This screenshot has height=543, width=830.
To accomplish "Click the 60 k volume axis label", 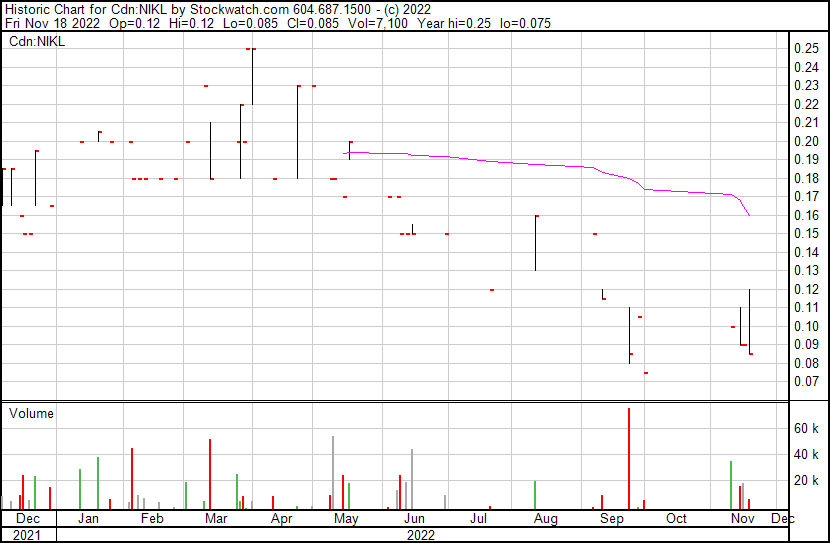I will (x=807, y=428).
